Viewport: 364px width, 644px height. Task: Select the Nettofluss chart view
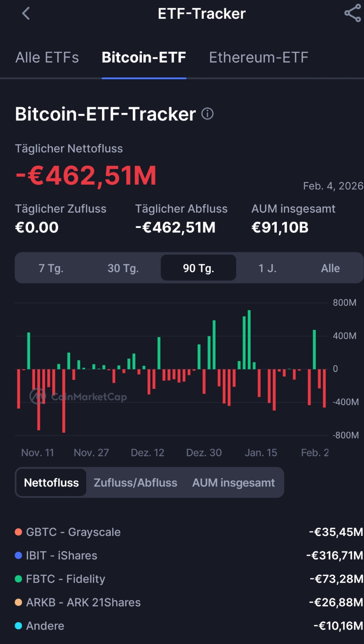(x=51, y=483)
